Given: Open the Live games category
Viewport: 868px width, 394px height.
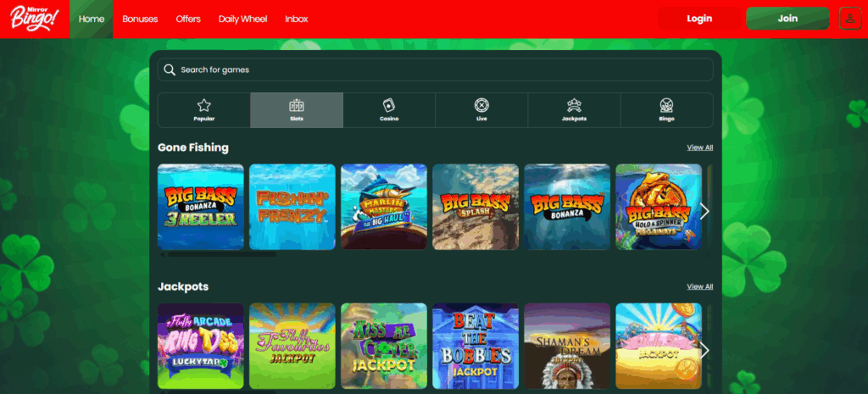Looking at the screenshot, I should coord(481,110).
